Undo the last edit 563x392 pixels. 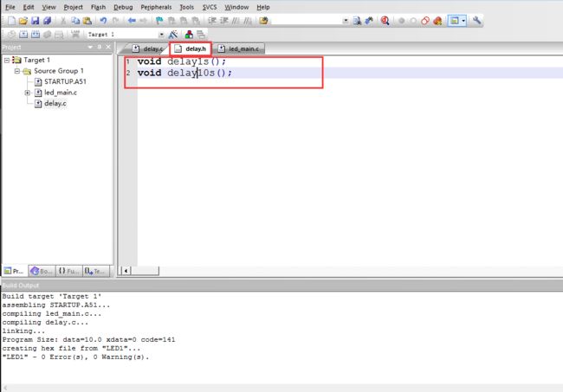pyautogui.click(x=103, y=21)
